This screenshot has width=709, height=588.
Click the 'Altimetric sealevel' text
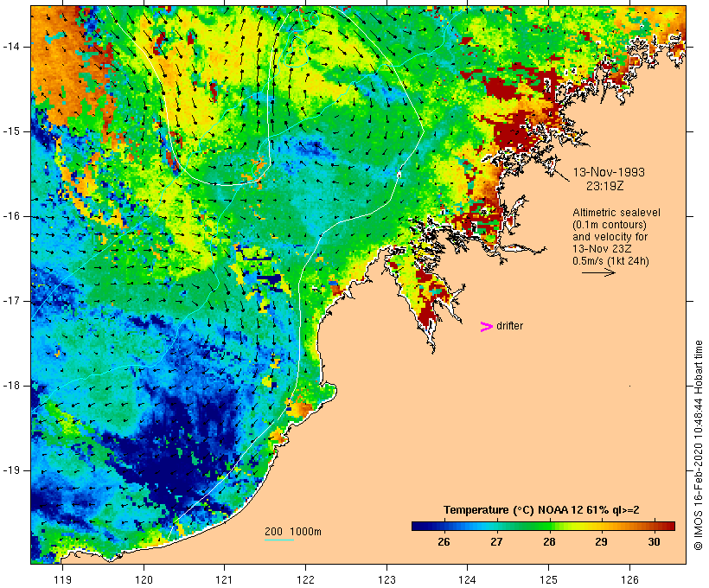616,213
